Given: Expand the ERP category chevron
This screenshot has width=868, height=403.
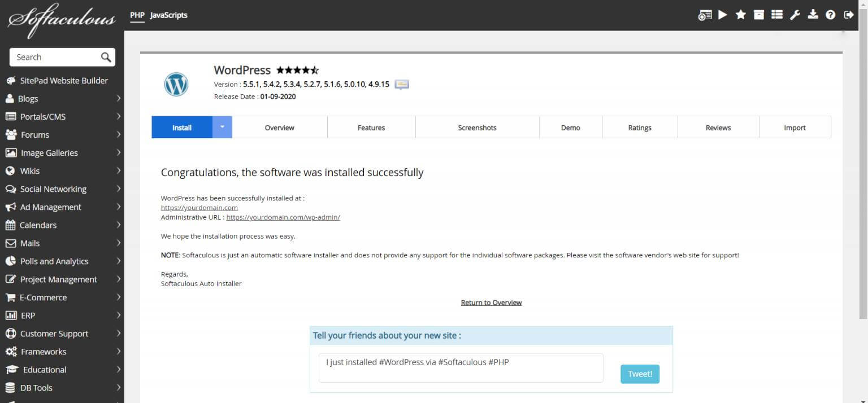Looking at the screenshot, I should pos(119,315).
